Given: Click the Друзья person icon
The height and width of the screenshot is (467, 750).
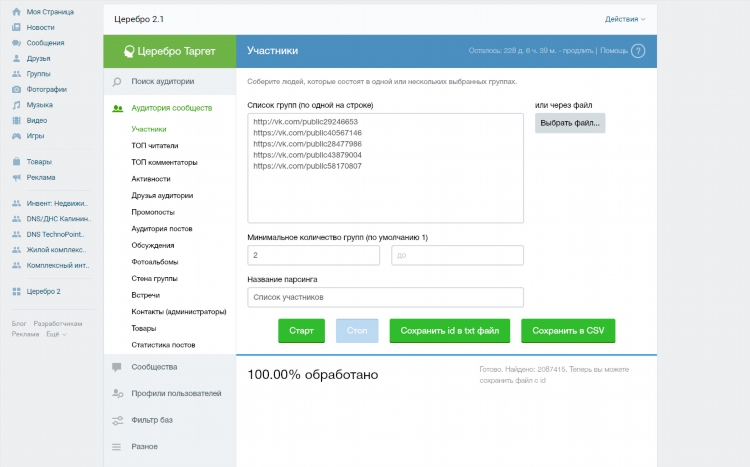Looking at the screenshot, I should click(x=16, y=58).
